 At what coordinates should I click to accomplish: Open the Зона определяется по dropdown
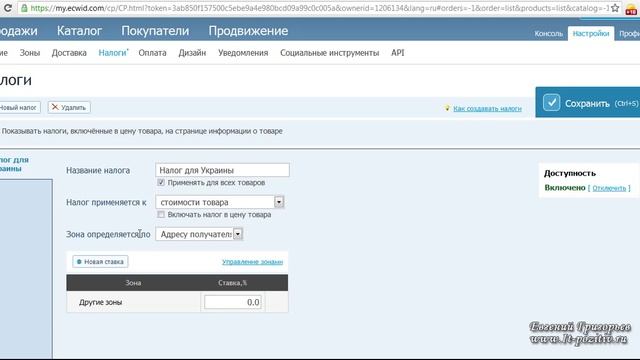(x=199, y=234)
